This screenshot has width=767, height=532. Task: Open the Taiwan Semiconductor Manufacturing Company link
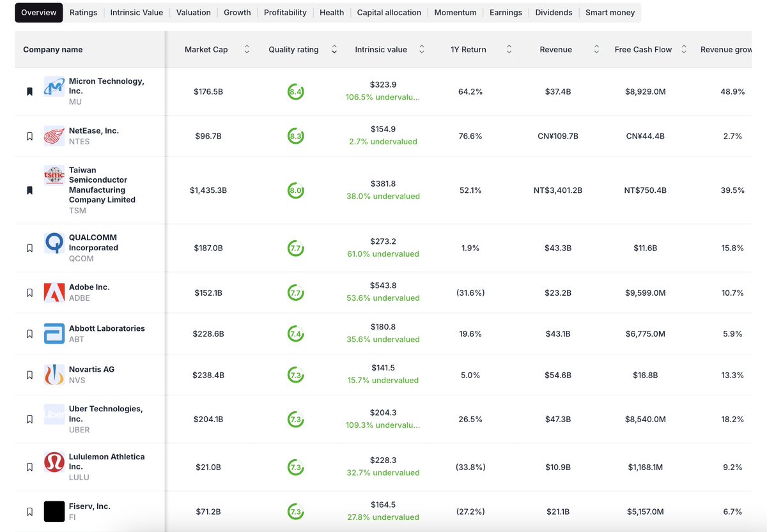point(102,185)
